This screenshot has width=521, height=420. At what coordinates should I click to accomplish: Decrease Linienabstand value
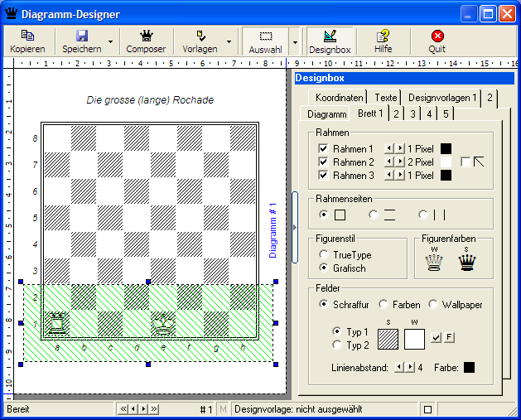click(399, 367)
